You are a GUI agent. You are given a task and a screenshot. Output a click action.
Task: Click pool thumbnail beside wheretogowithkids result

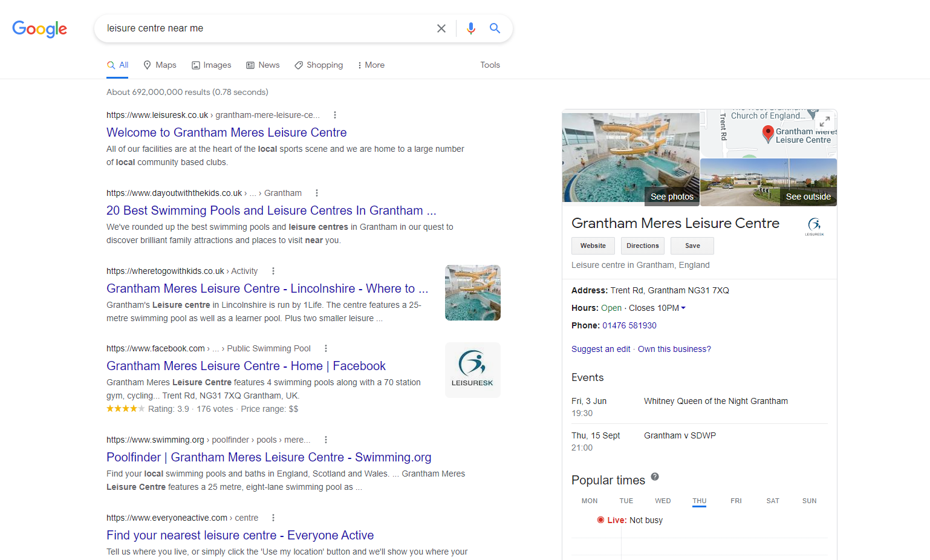[473, 293]
